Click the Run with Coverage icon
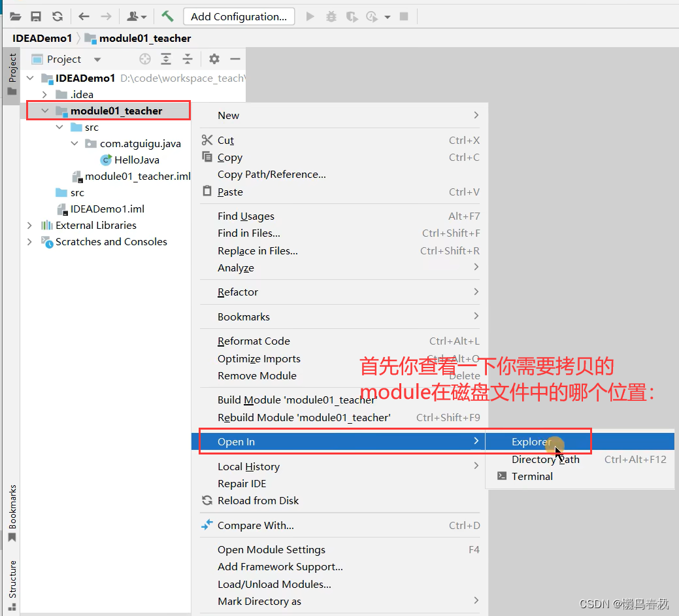Image resolution: width=679 pixels, height=616 pixels. coord(352,16)
